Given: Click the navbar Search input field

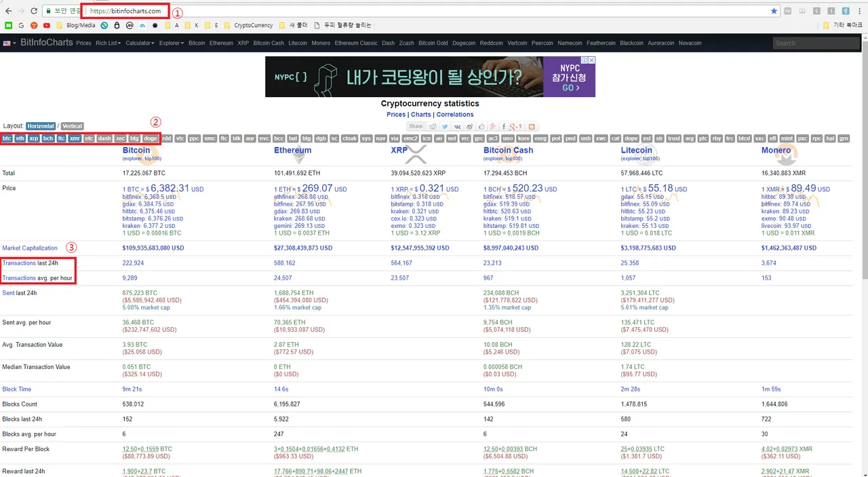Looking at the screenshot, I should (x=817, y=43).
